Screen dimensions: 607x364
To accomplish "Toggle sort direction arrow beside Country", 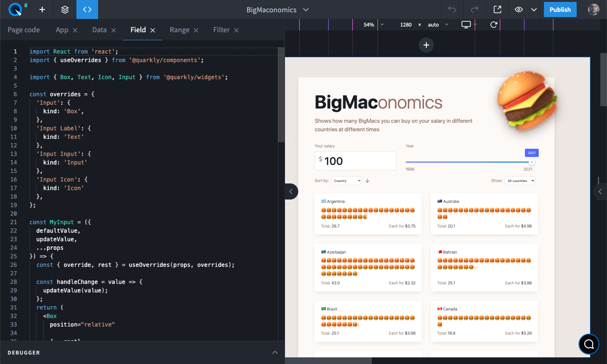I will point(368,181).
